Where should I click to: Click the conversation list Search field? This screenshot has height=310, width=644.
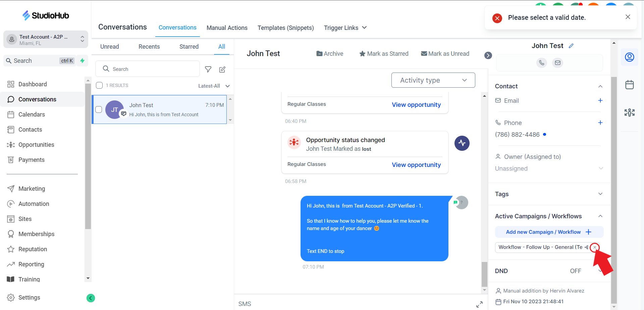click(x=148, y=69)
